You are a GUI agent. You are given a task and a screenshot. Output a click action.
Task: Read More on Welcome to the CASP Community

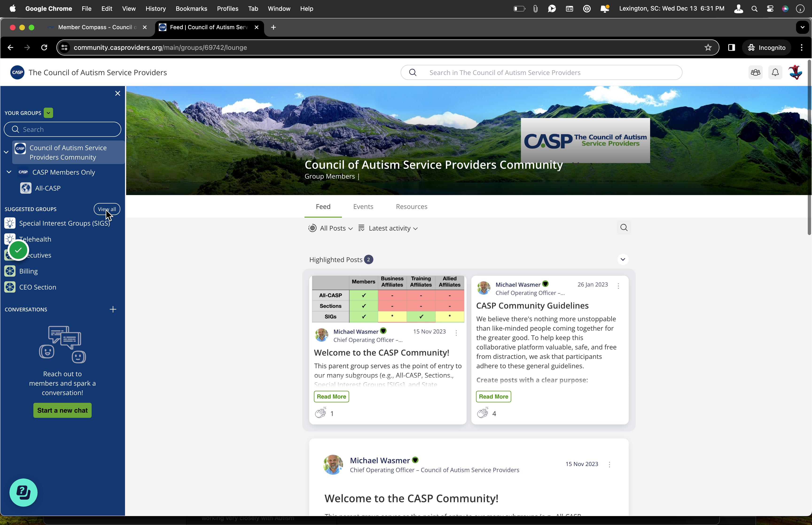pos(331,396)
